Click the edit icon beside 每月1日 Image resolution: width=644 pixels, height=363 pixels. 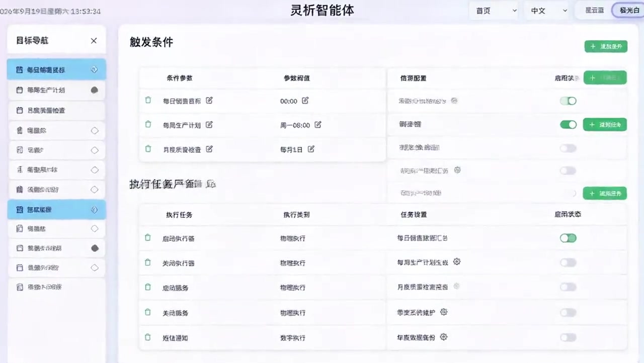tap(311, 149)
